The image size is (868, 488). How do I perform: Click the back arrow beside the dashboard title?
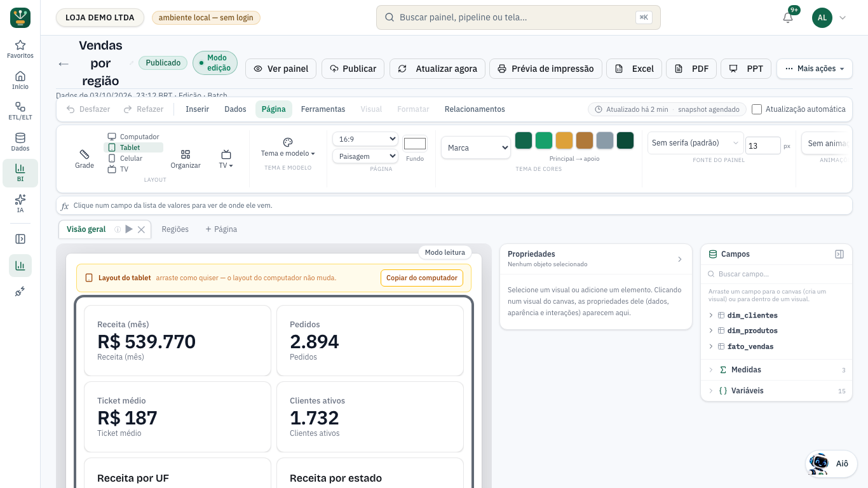pos(64,64)
